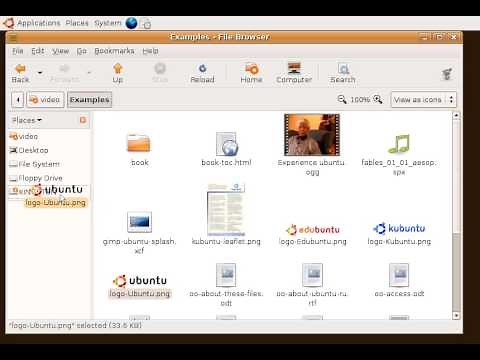The height and width of the screenshot is (360, 480).
Task: Reset zoom by clicking 100%
Action: click(x=360, y=100)
